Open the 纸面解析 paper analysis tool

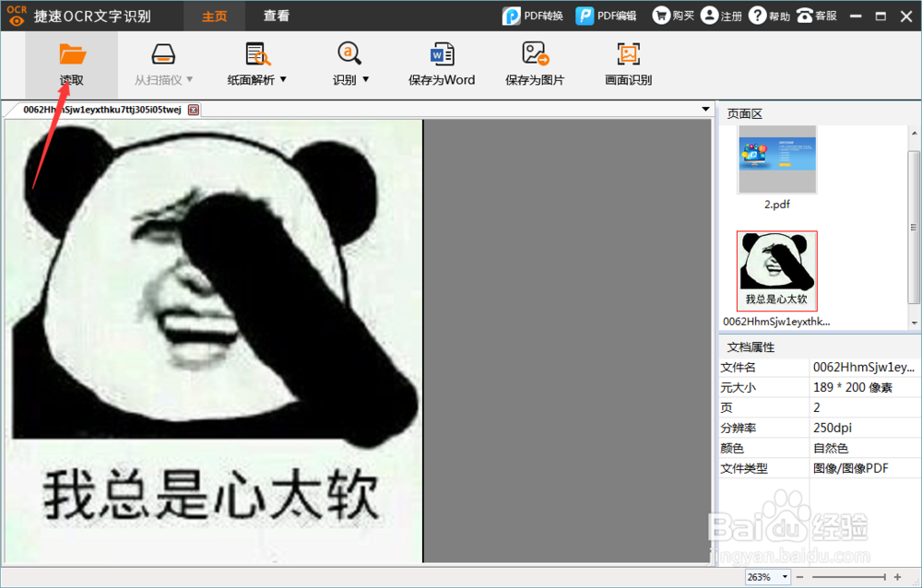[x=257, y=62]
